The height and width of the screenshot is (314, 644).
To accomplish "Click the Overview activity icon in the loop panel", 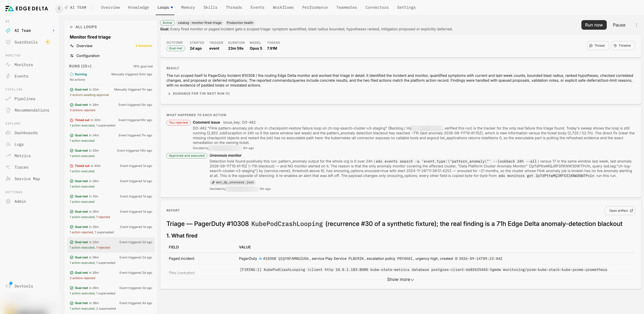I will 72,46.
